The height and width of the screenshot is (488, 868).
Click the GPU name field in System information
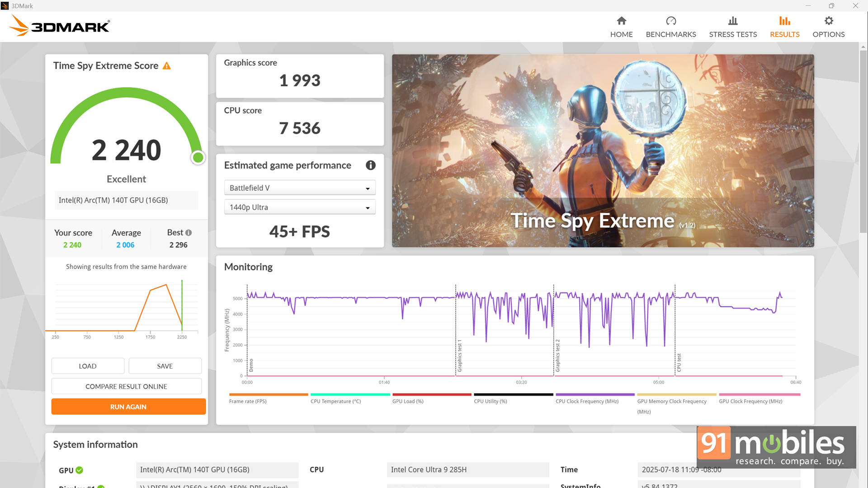[x=217, y=469]
